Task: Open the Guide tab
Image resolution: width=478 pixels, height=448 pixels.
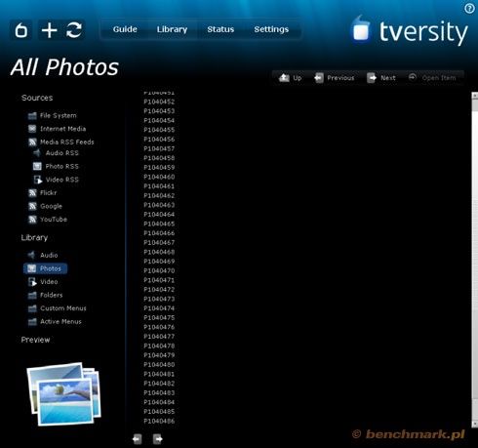Action: pos(125,29)
